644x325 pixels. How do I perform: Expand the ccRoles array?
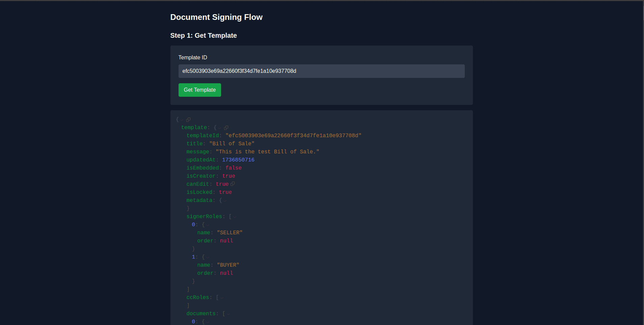point(221,297)
